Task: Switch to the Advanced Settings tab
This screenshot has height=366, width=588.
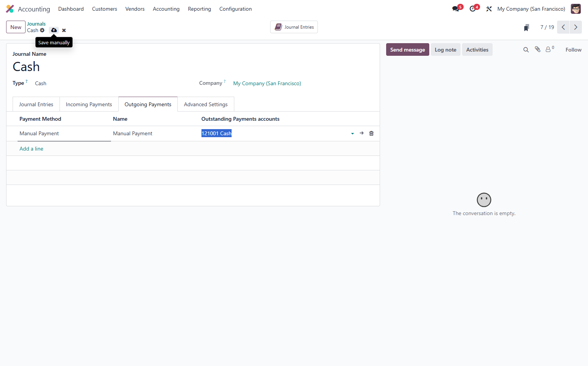Action: coord(206,104)
